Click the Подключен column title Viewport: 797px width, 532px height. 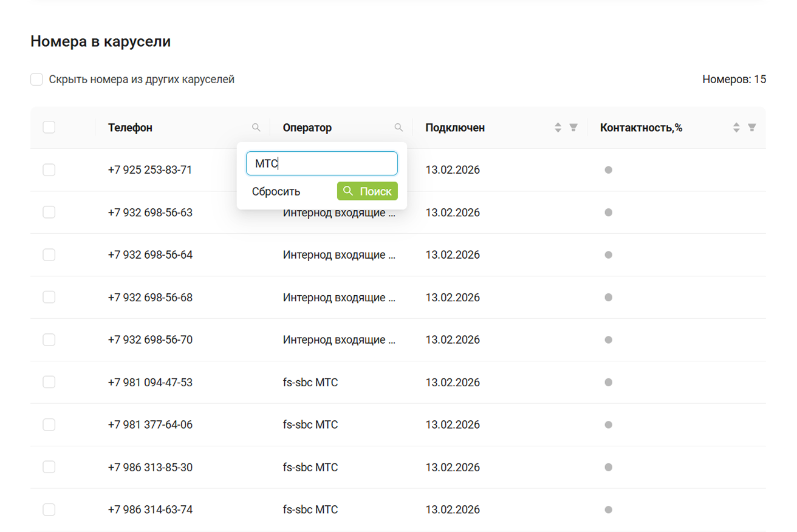[455, 128]
